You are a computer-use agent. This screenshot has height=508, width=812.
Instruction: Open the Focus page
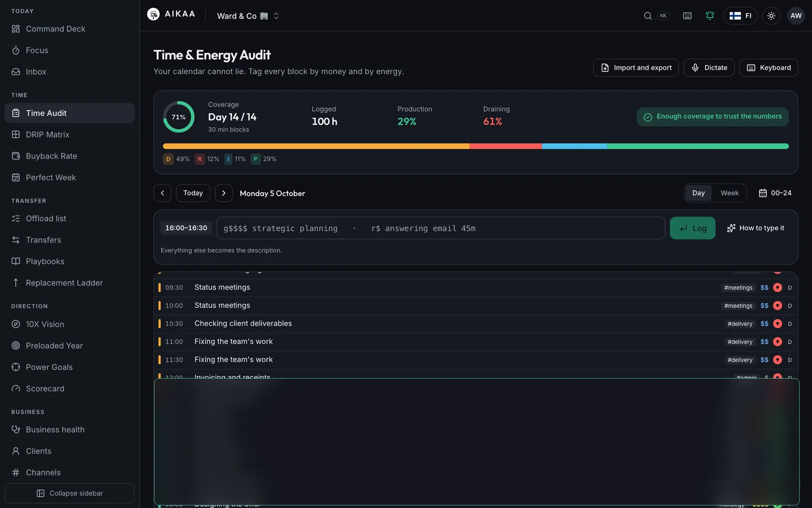click(70, 50)
